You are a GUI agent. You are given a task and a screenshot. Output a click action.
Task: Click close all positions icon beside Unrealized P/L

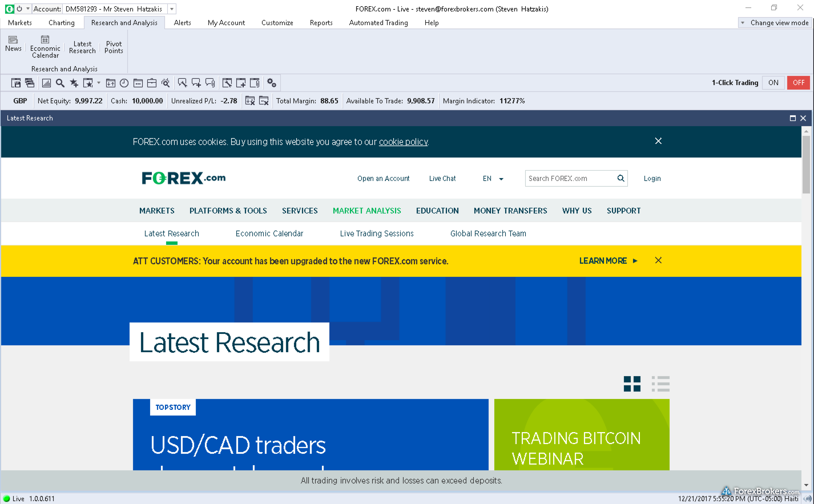(x=250, y=101)
